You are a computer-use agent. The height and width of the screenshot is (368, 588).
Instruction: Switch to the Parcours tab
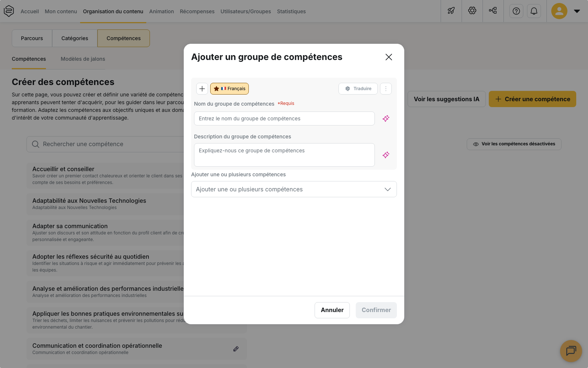coord(32,38)
